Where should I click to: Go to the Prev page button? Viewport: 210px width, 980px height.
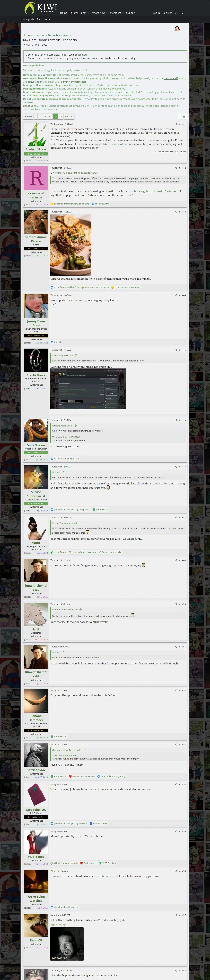(x=28, y=116)
